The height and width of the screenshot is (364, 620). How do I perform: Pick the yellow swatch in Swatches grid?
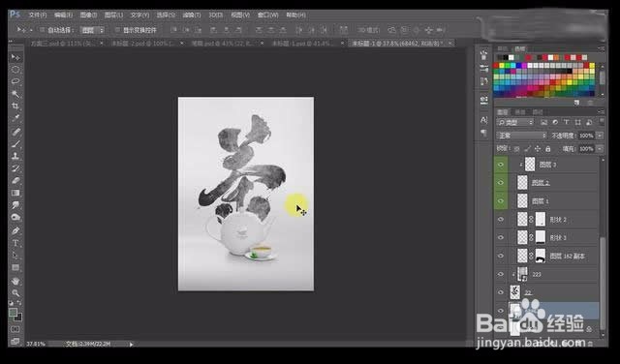[x=502, y=66]
